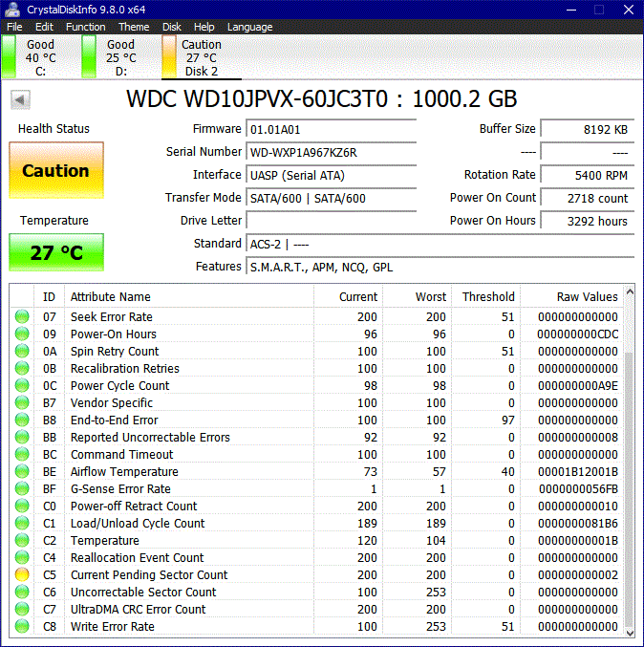This screenshot has height=647, width=644.
Task: Click scroll up arrow of attribute list
Action: click(630, 292)
